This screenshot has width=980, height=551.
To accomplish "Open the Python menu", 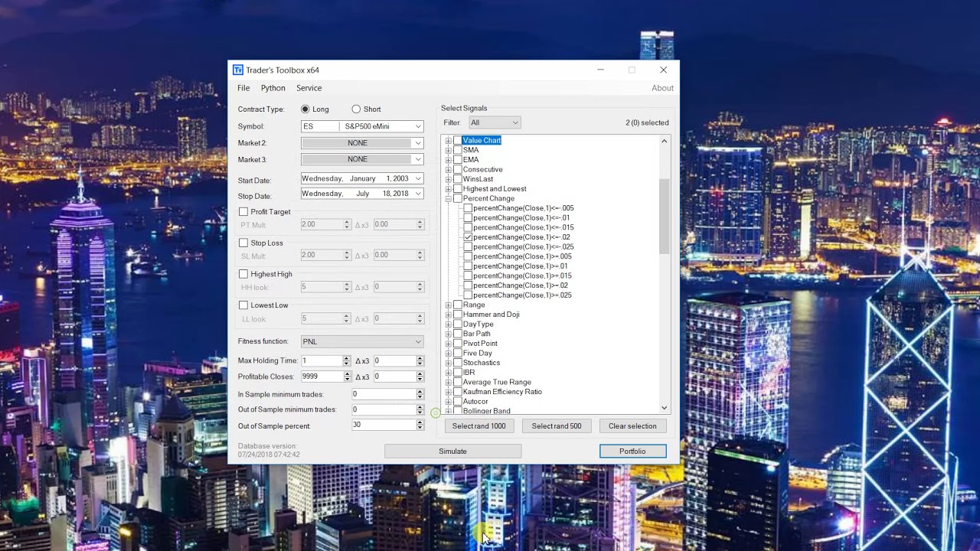I will (273, 88).
